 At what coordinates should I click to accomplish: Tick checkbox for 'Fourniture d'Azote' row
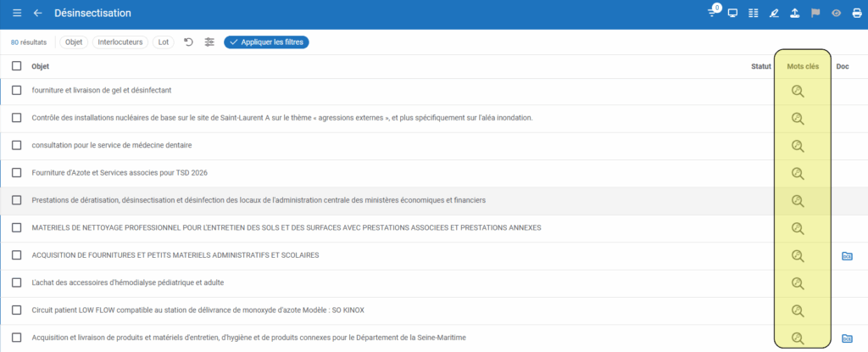[17, 172]
